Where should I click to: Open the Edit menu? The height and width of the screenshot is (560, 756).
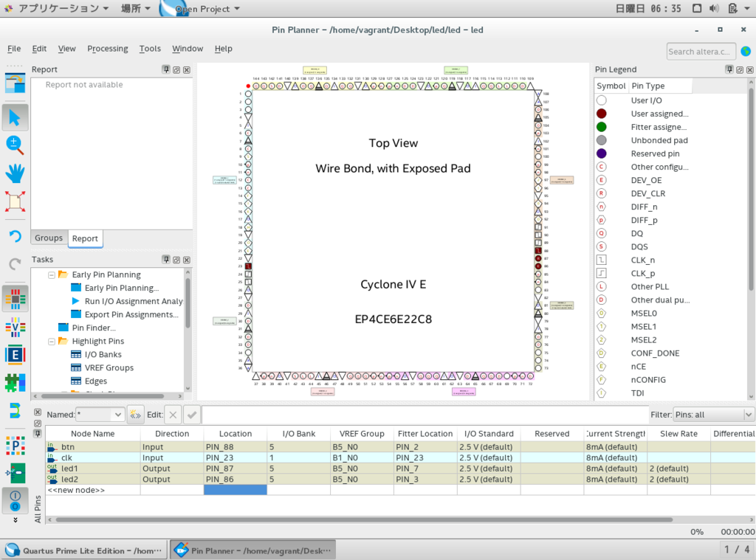tap(39, 48)
